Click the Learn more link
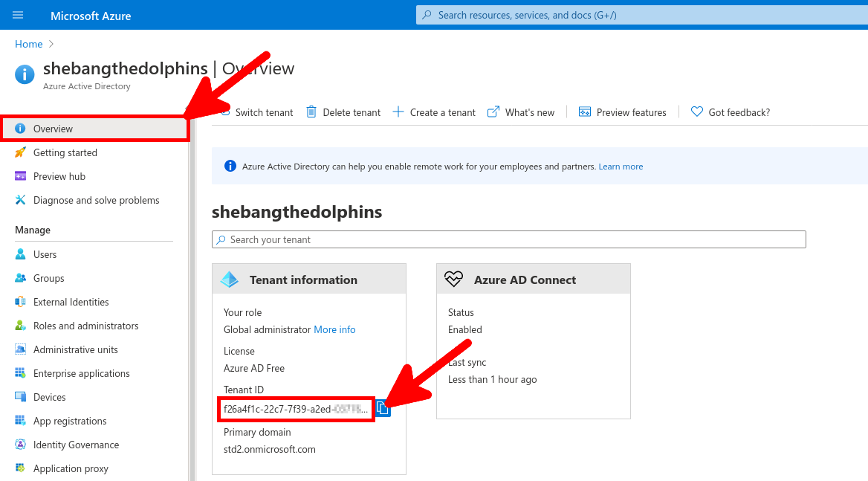The width and height of the screenshot is (868, 481). (x=621, y=167)
